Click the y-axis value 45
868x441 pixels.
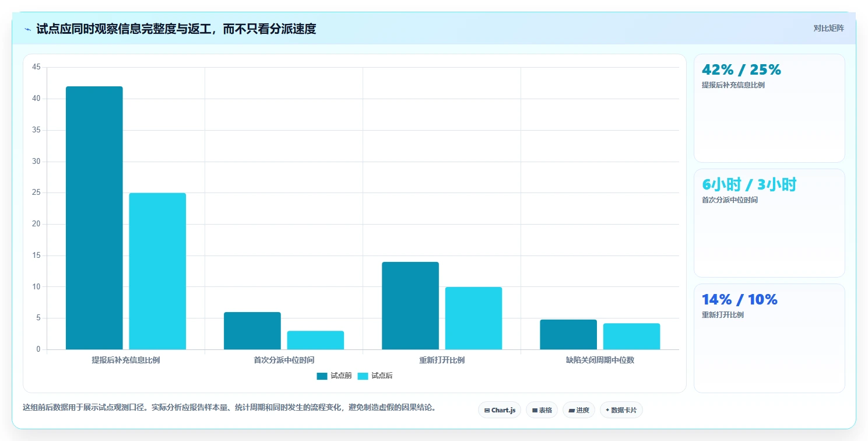(x=36, y=67)
